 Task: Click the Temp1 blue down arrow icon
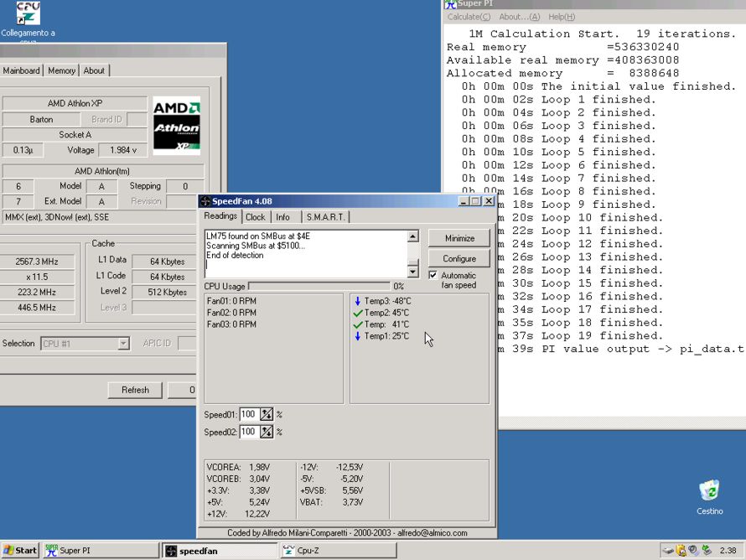tap(358, 336)
